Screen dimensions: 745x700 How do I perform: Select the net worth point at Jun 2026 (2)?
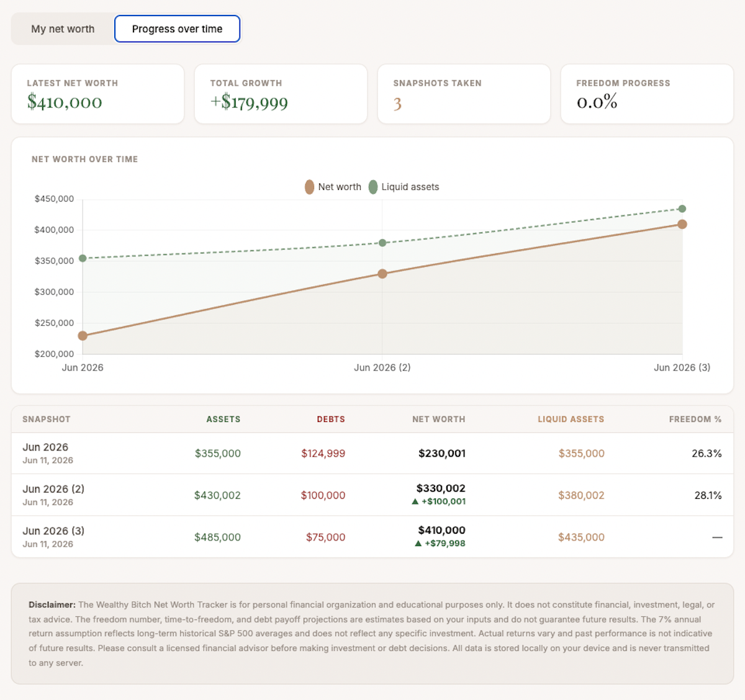click(382, 274)
